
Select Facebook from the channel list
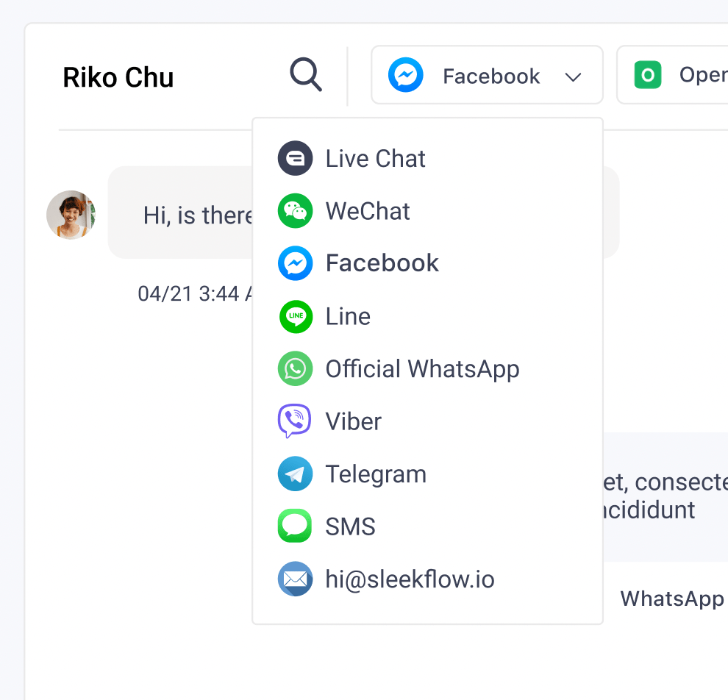click(382, 263)
